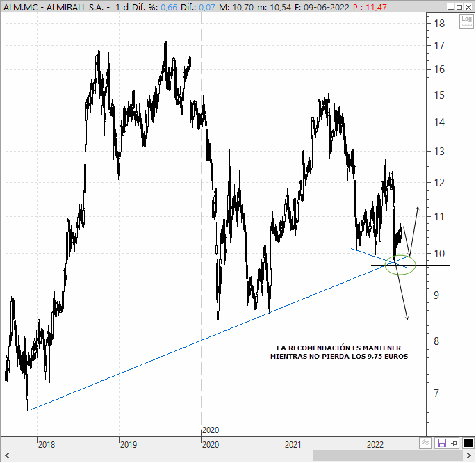Screen dimensions: 476x463
Task: Click the 2021 label on time axis
Action: [293, 445]
